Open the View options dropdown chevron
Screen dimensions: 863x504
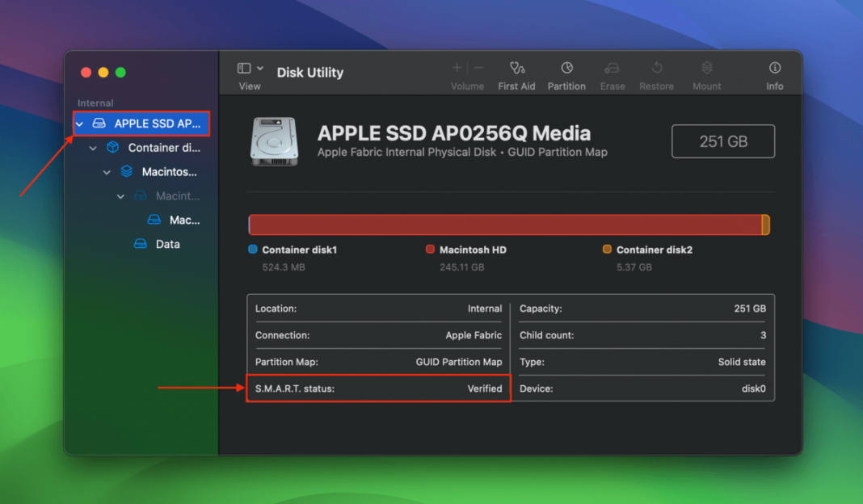(259, 68)
